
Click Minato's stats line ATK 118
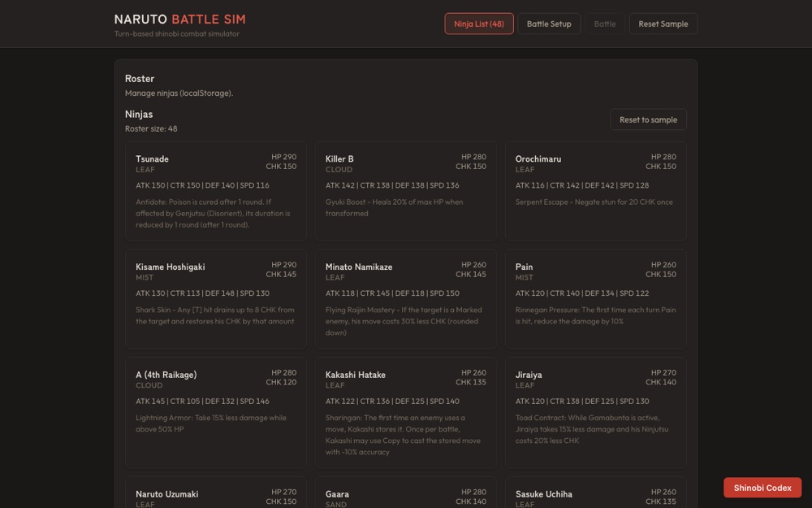point(392,293)
